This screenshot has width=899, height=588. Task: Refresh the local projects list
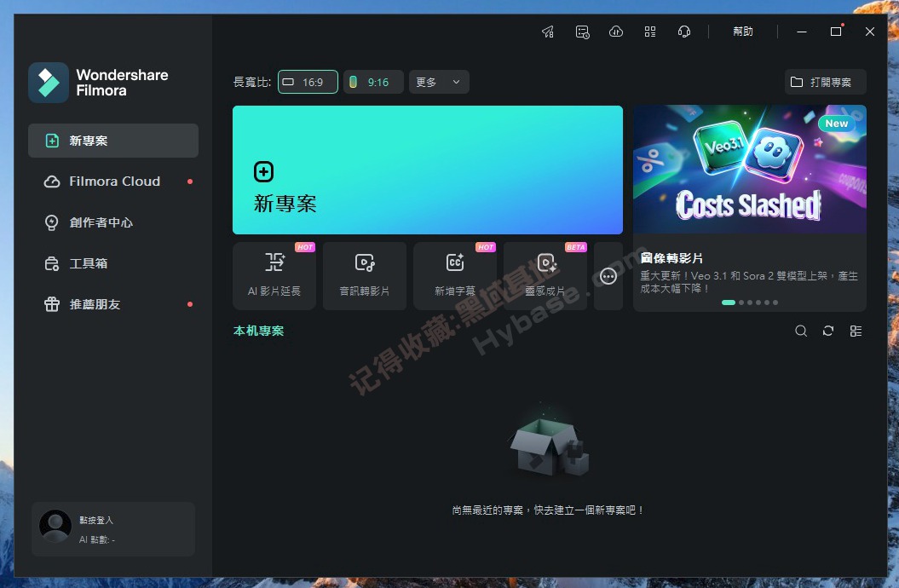coord(828,331)
